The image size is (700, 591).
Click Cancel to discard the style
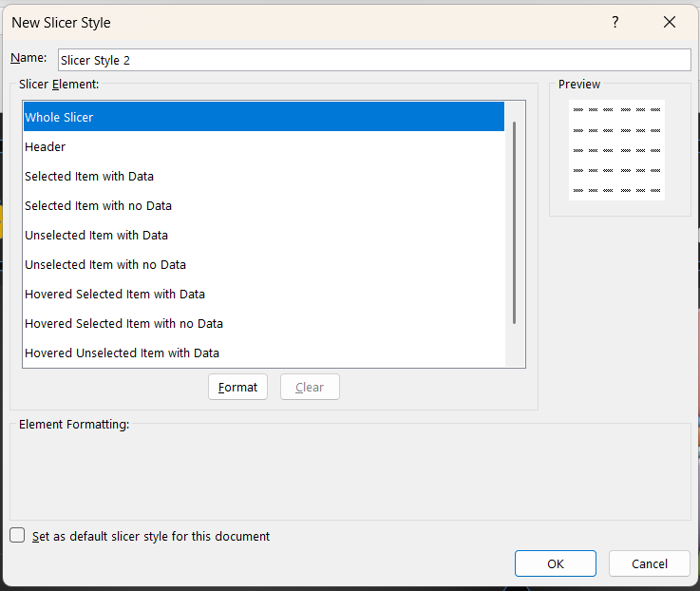pos(650,563)
